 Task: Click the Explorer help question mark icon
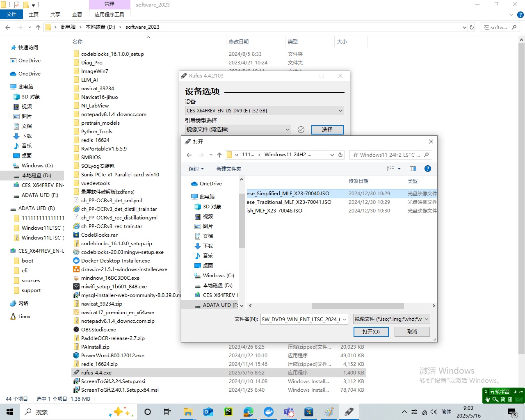pos(520,15)
